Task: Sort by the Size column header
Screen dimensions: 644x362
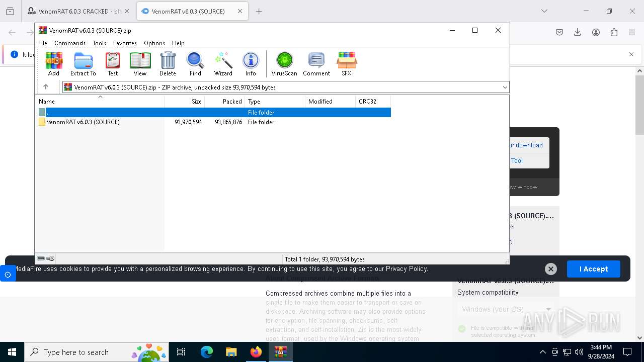Action: pyautogui.click(x=184, y=101)
